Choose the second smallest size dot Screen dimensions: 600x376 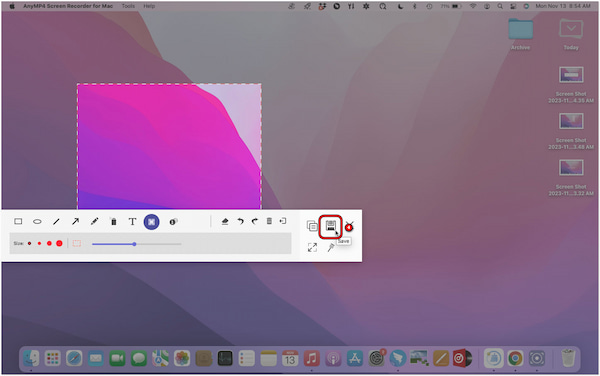coord(39,243)
